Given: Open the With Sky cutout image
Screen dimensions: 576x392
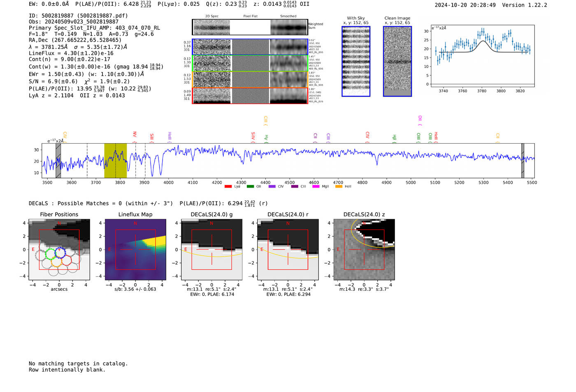Looking at the screenshot, I should (x=356, y=61).
